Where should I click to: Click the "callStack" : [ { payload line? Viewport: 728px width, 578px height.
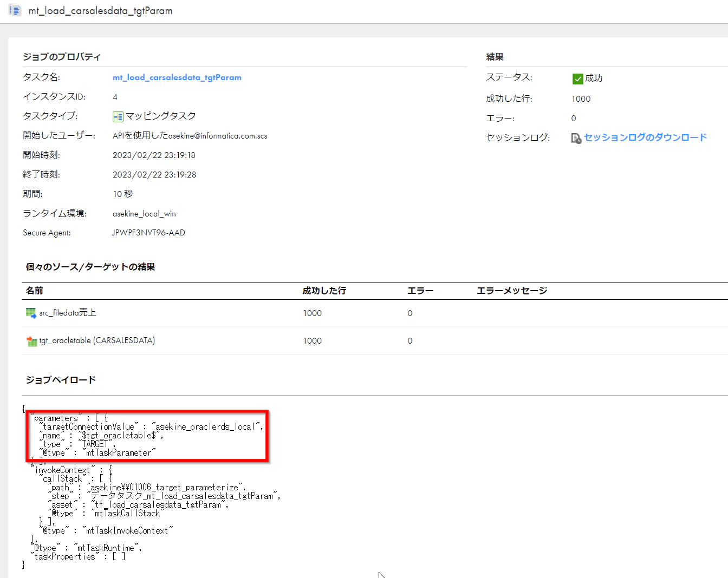pyautogui.click(x=76, y=479)
